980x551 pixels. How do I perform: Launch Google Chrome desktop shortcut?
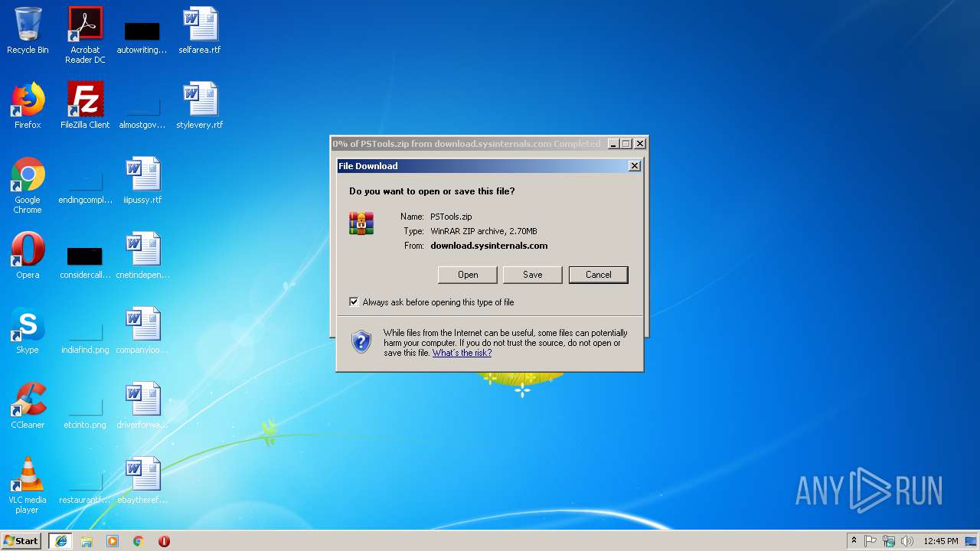pos(28,185)
